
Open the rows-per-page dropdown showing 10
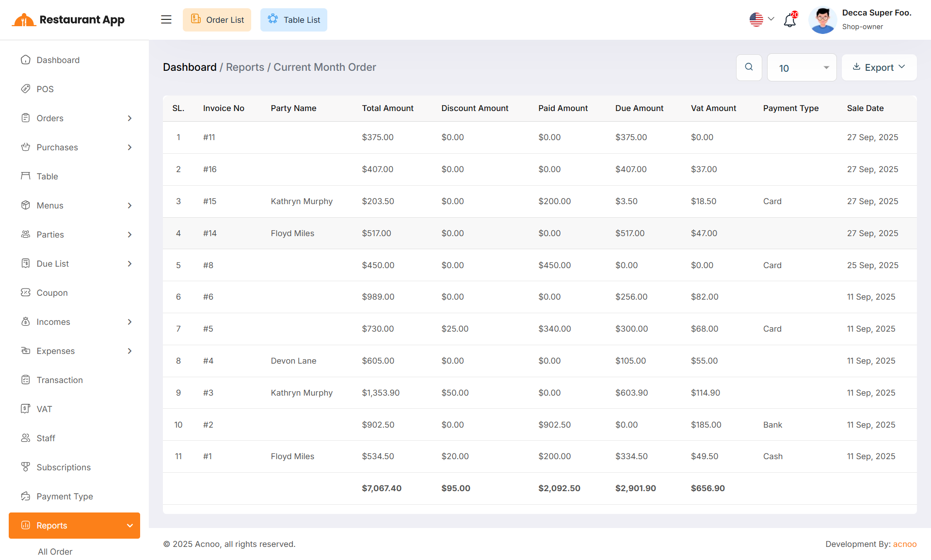802,68
